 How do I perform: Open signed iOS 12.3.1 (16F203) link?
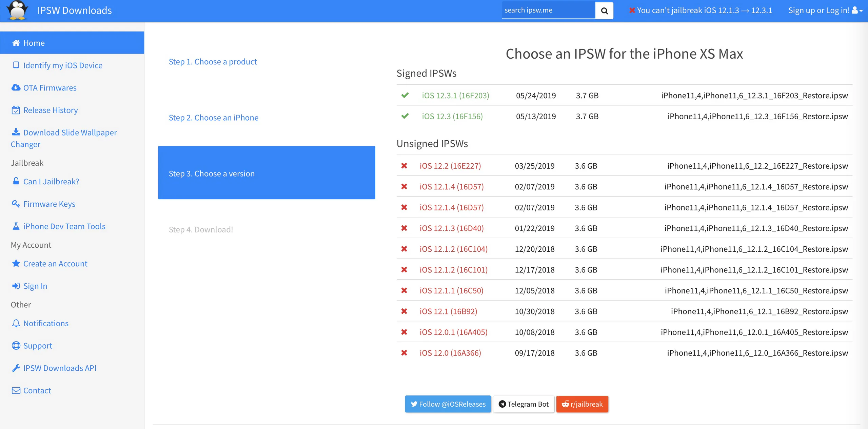click(x=455, y=96)
